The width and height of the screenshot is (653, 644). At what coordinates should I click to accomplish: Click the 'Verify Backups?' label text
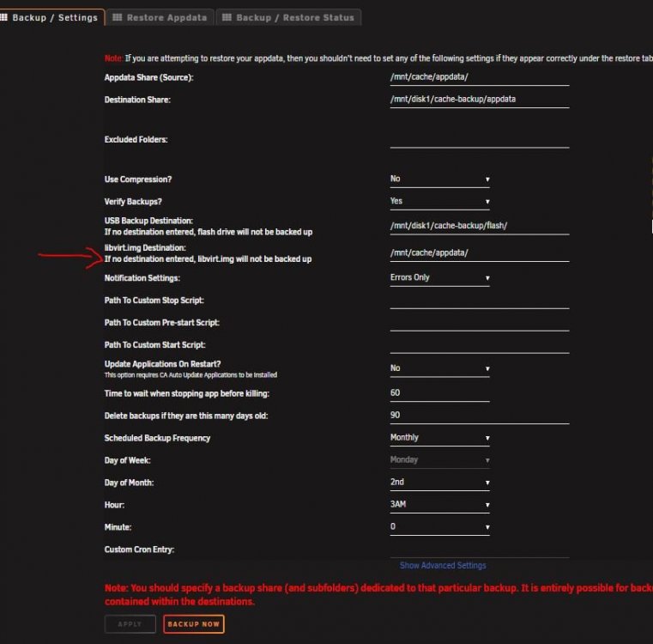coord(133,202)
